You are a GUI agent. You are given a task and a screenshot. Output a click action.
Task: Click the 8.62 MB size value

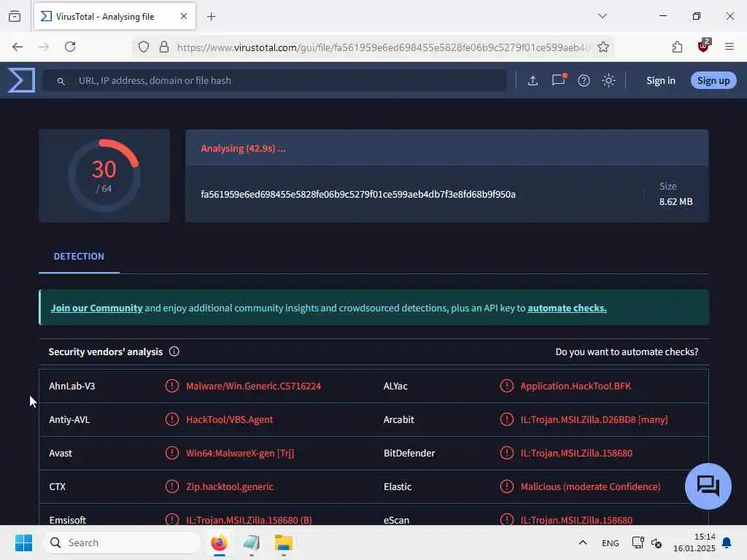coord(676,201)
